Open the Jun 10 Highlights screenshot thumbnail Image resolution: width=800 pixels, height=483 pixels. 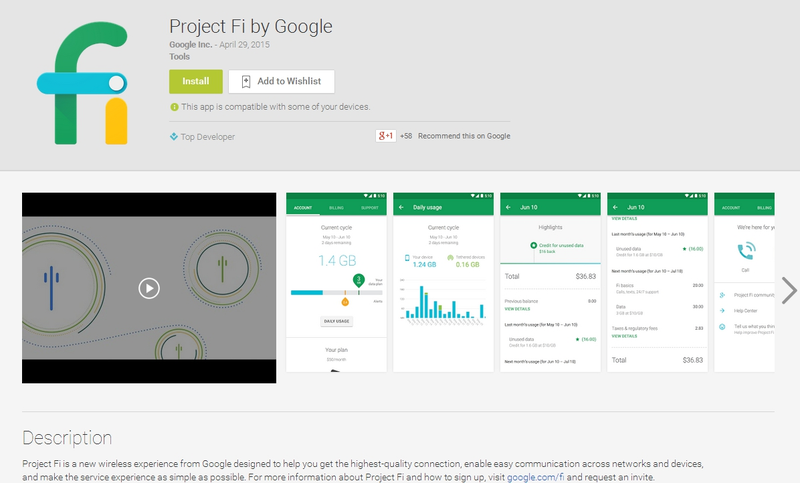pos(551,282)
